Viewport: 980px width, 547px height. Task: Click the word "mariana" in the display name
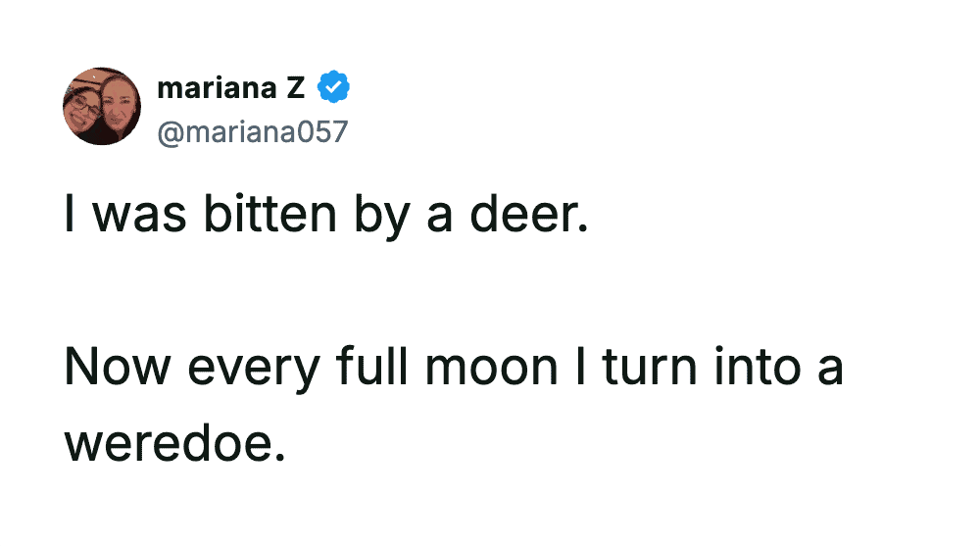click(x=217, y=89)
